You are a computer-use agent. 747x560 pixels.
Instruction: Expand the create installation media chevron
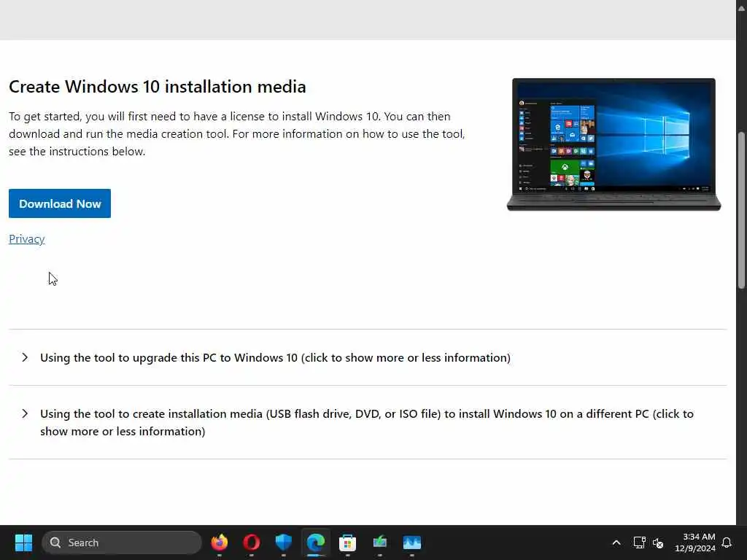click(25, 414)
